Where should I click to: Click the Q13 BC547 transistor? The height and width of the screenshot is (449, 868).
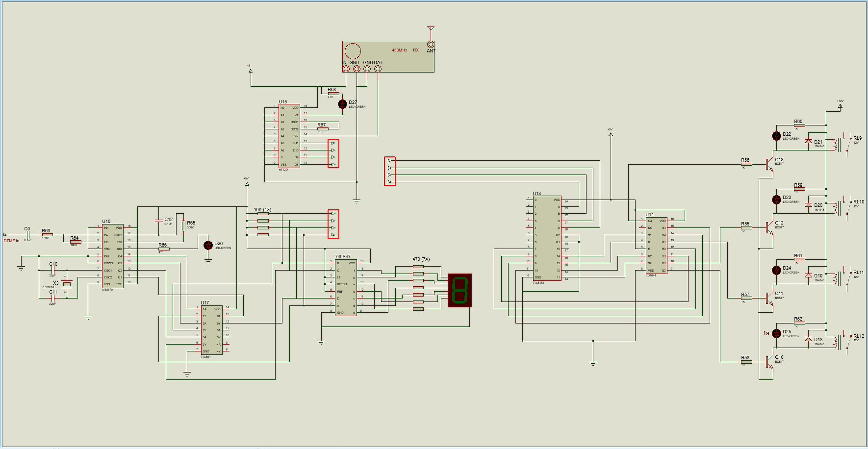point(769,165)
